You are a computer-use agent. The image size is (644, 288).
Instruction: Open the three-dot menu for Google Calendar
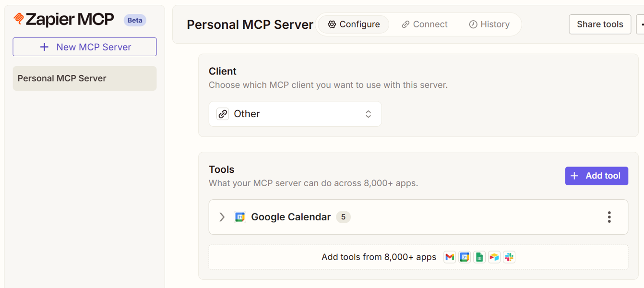(x=609, y=217)
